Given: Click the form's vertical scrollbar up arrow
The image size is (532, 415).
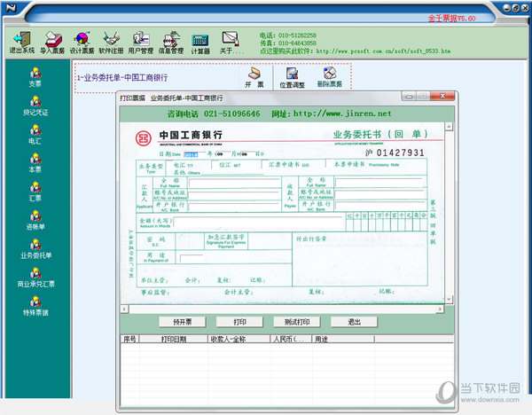Looking at the screenshot, I should click(449, 127).
